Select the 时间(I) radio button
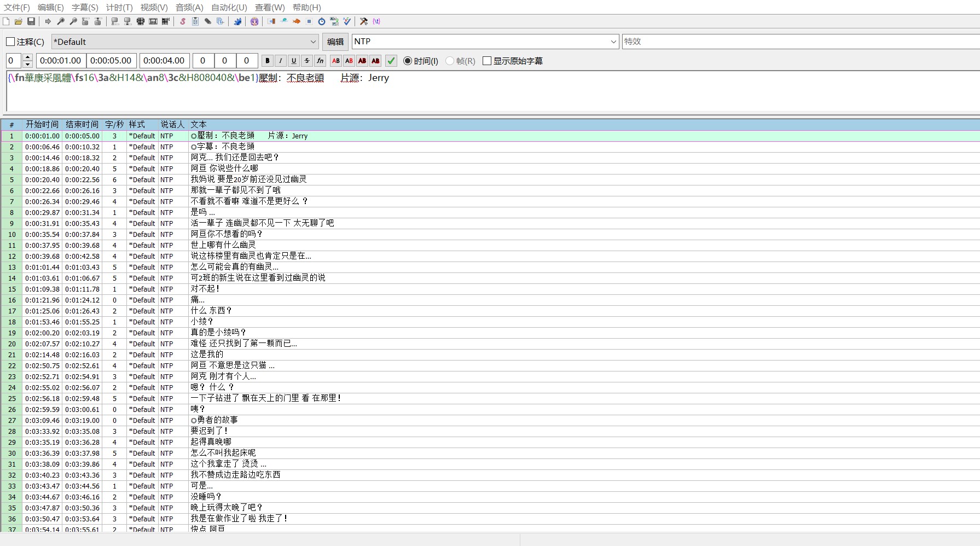 coord(408,61)
